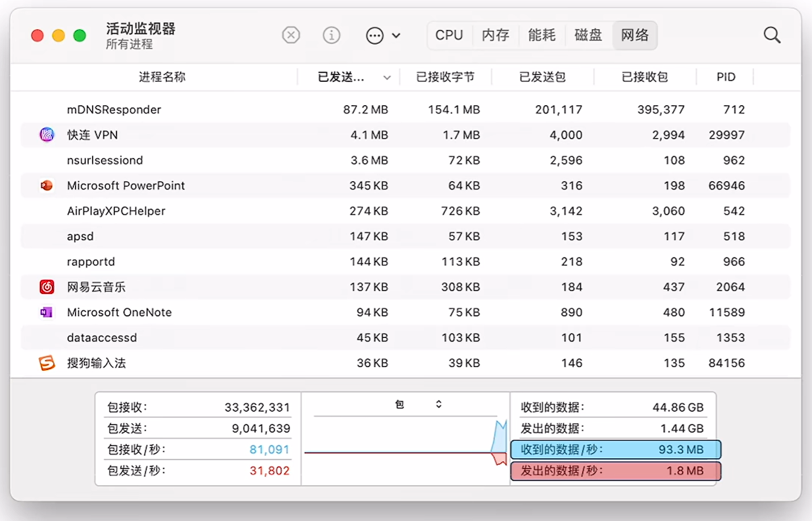Image resolution: width=812 pixels, height=521 pixels.
Task: Open process info with the i icon
Action: [331, 35]
